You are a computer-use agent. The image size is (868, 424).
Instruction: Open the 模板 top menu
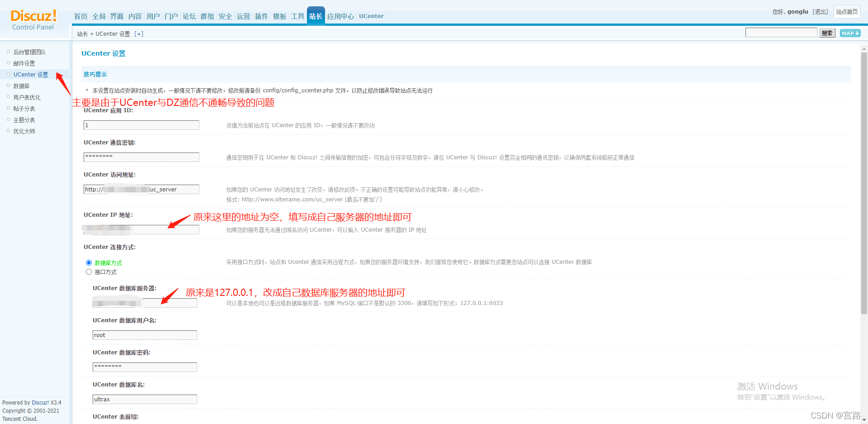[280, 16]
